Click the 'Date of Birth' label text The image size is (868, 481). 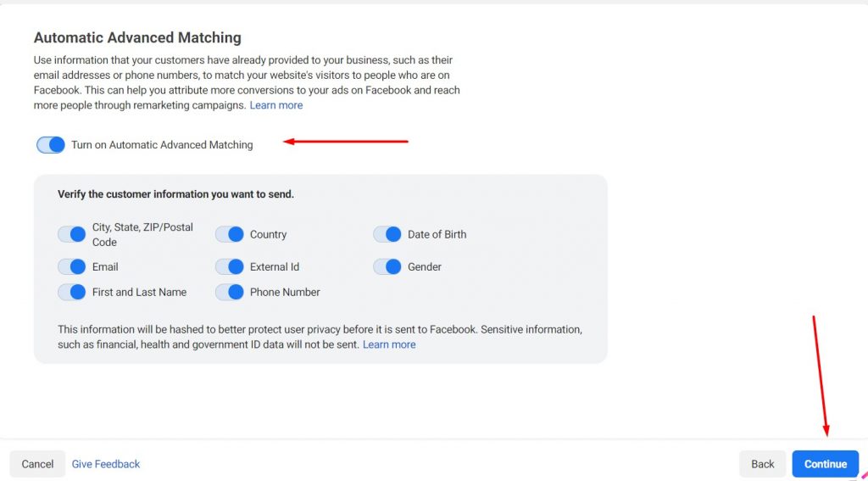click(x=437, y=234)
